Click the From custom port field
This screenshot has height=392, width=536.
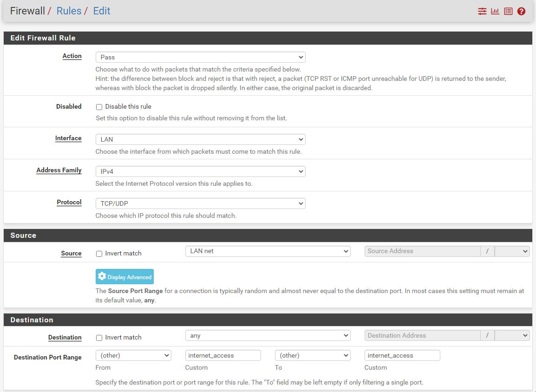click(223, 356)
